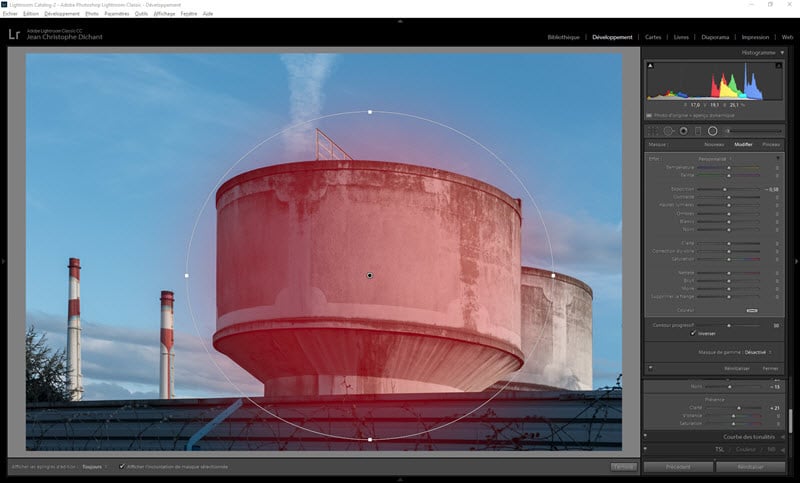The height and width of the screenshot is (483, 800).
Task: Click Nouveau in the Masque row
Action: [x=714, y=145]
